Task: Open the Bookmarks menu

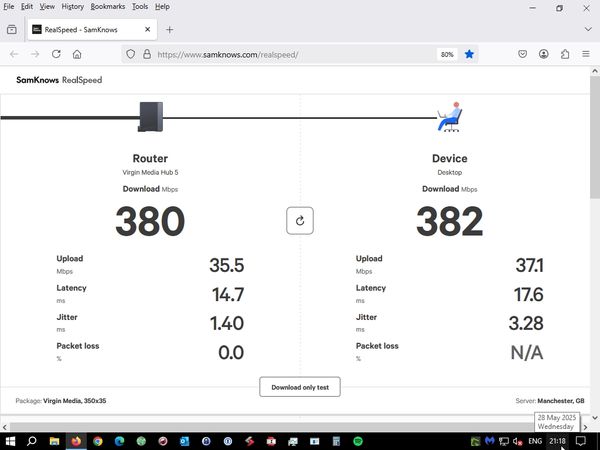Action: coord(108,7)
